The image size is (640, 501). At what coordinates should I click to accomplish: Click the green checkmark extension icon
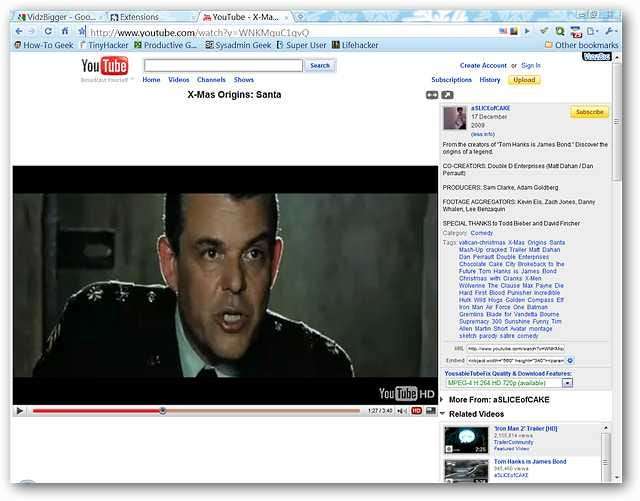544,31
